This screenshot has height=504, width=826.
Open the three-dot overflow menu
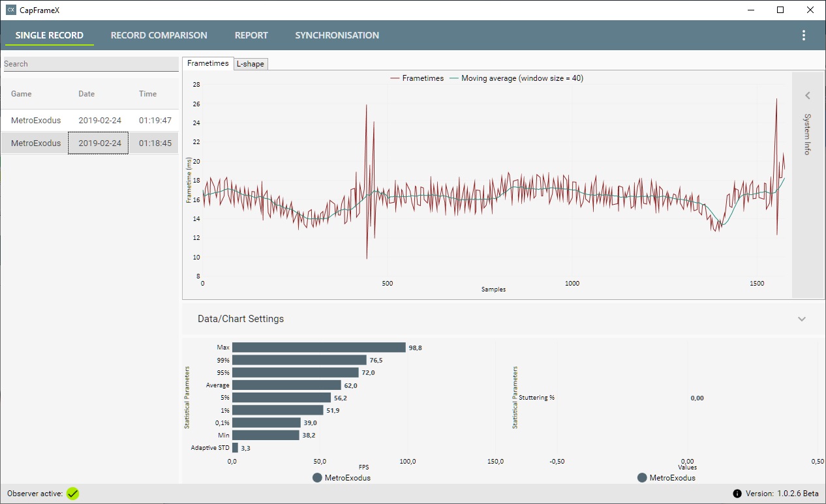click(x=804, y=35)
